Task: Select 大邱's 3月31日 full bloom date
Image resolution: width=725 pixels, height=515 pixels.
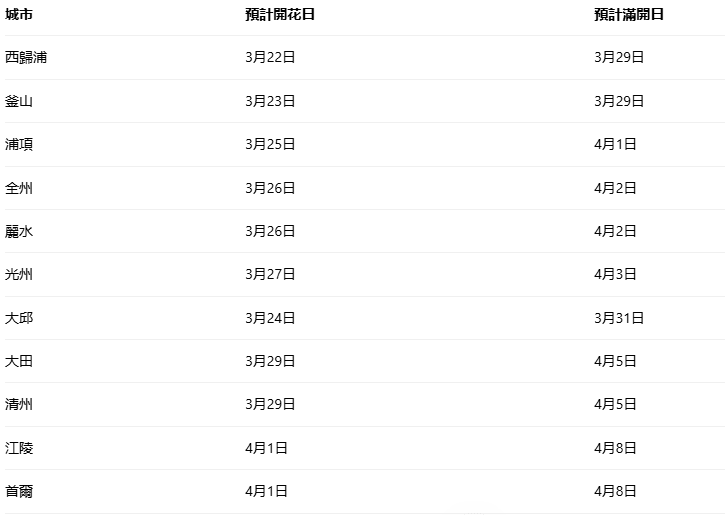Action: [x=619, y=318]
